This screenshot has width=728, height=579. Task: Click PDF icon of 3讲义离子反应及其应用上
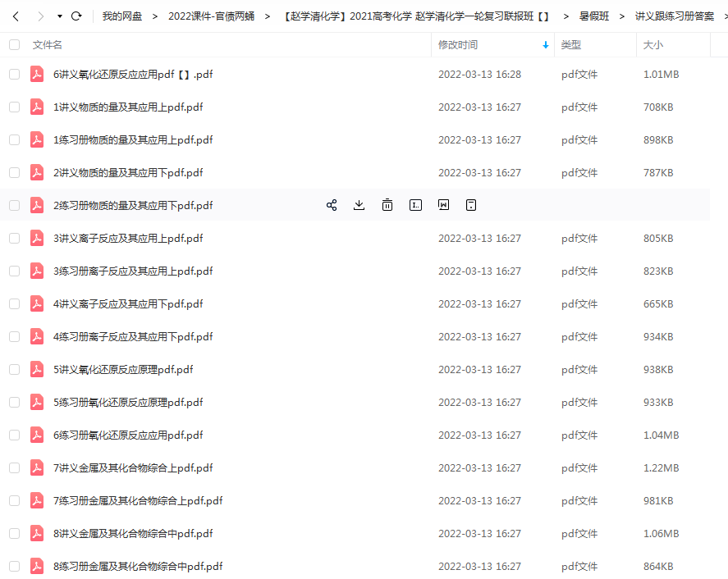coord(37,238)
